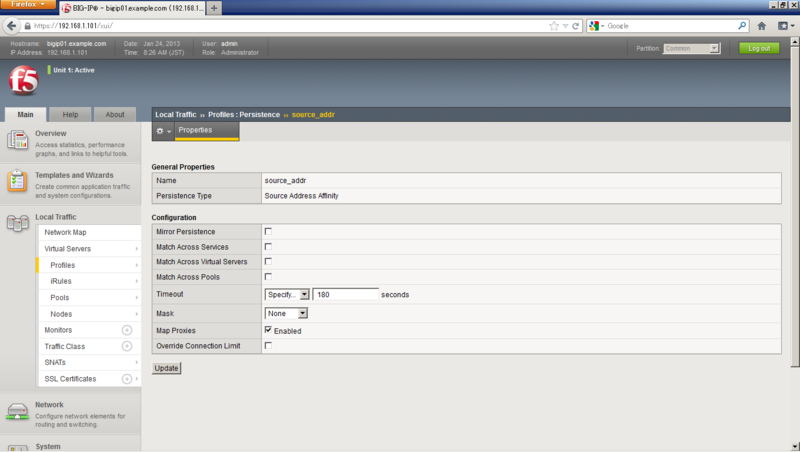Click the F5 logo icon
Viewport: 800px width, 452px height.
click(x=23, y=80)
